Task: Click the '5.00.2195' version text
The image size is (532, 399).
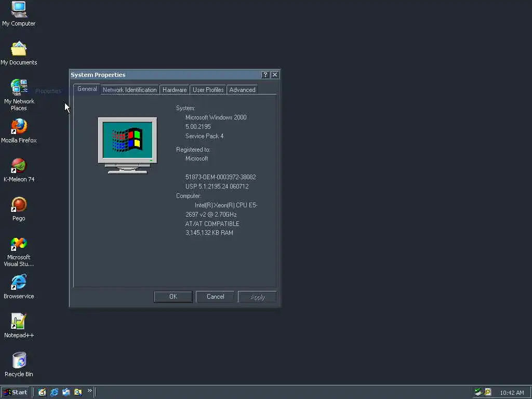Action: [x=198, y=127]
